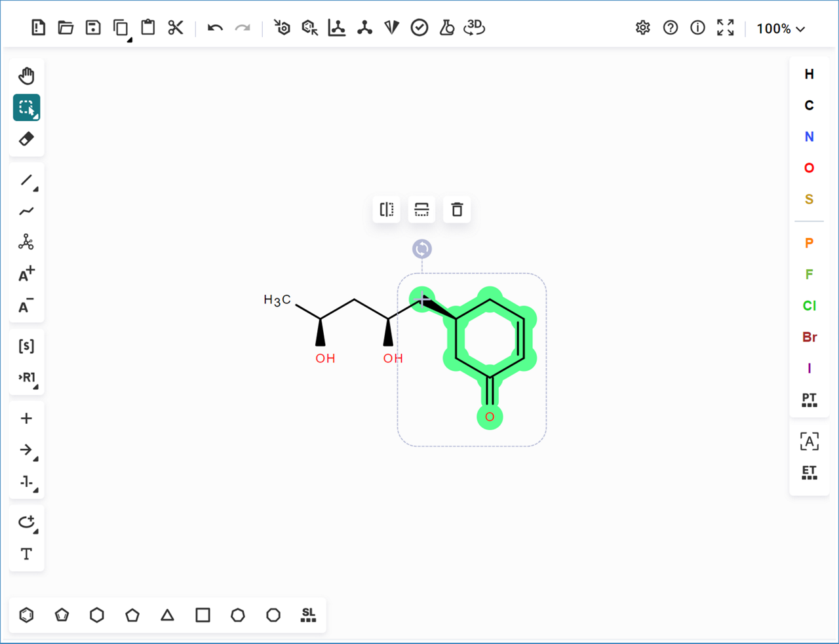The height and width of the screenshot is (644, 839).
Task: Click the Charge Plus tool
Action: pos(26,275)
